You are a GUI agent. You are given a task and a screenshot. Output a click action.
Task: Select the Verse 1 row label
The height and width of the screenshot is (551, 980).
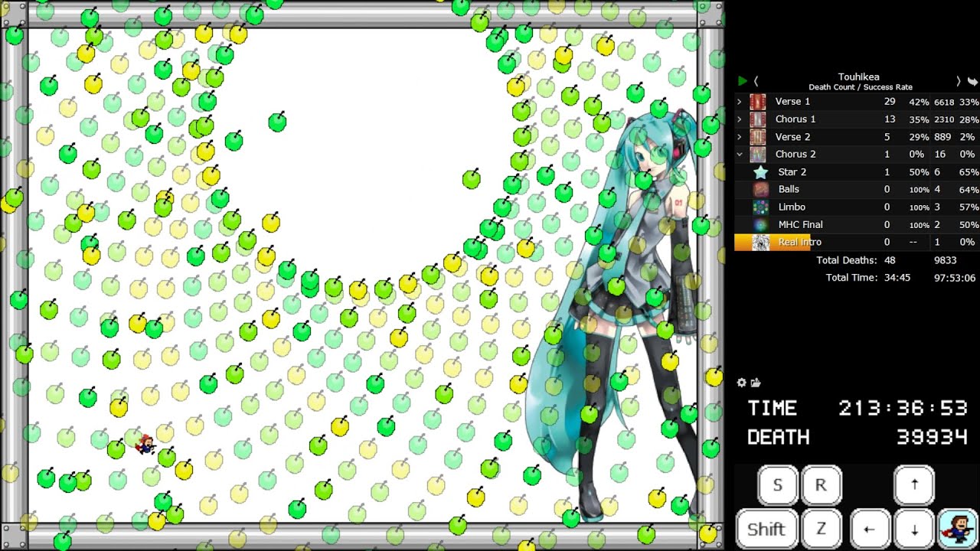tap(792, 102)
